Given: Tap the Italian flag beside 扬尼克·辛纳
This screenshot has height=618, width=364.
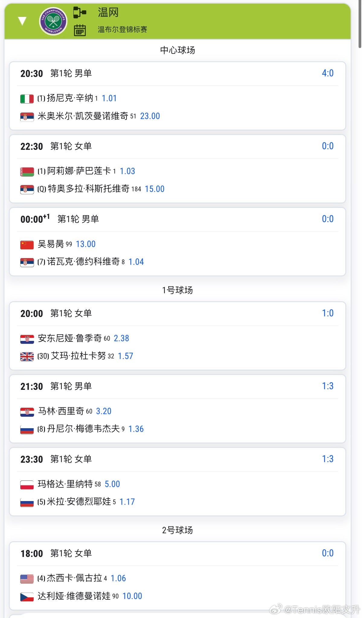Looking at the screenshot, I should coord(27,99).
